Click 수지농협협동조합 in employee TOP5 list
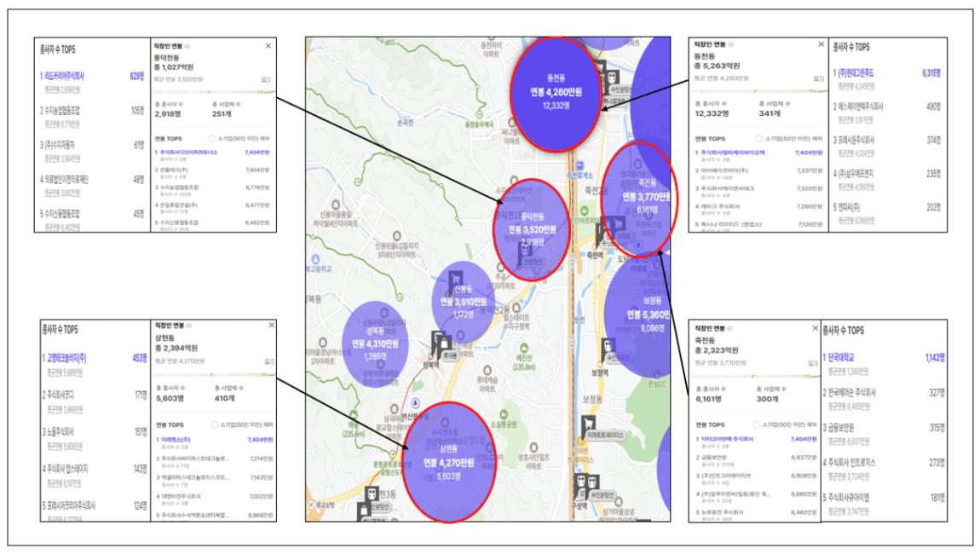Screen dimensions: 980x554 point(62,111)
